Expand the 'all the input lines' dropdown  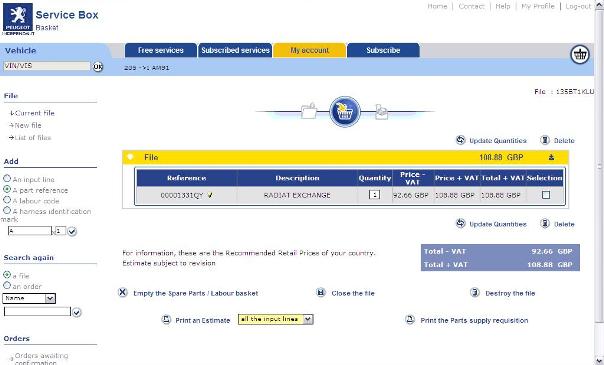pyautogui.click(x=307, y=319)
